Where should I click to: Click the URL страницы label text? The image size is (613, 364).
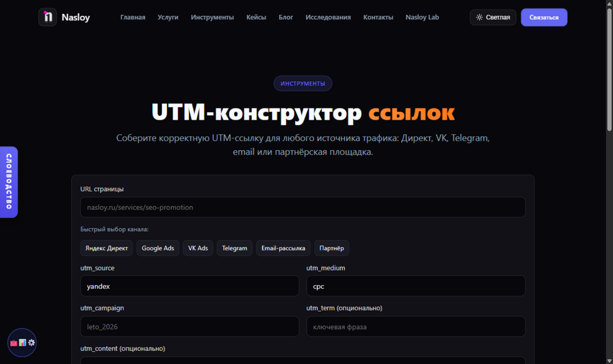(x=102, y=189)
